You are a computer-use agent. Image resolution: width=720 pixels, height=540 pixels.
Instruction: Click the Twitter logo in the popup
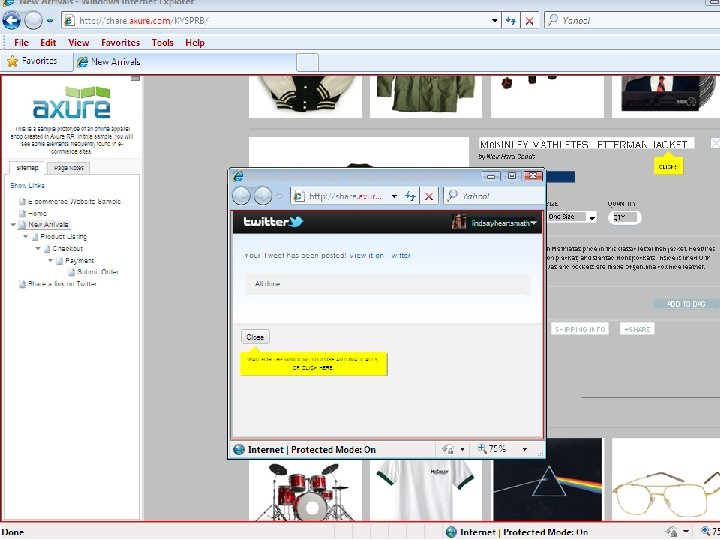point(273,222)
